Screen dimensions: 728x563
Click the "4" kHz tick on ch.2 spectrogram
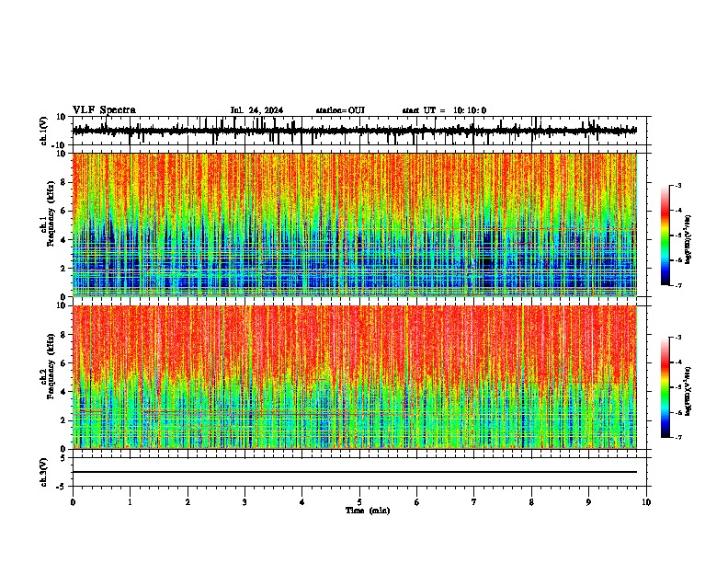[64, 392]
